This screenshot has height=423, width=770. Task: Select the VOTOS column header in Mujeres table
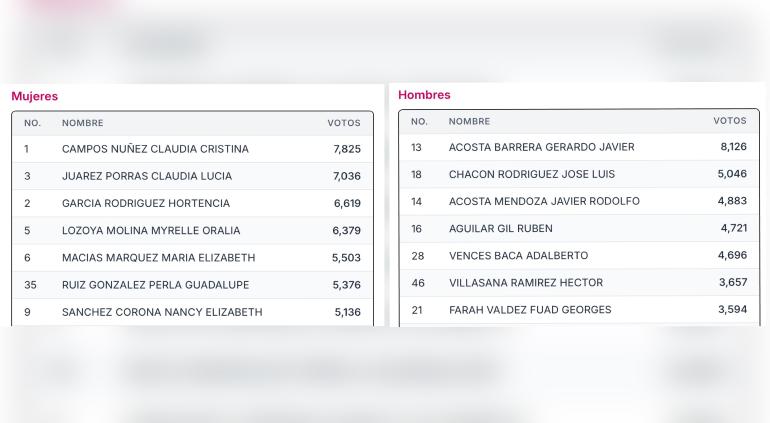point(344,123)
